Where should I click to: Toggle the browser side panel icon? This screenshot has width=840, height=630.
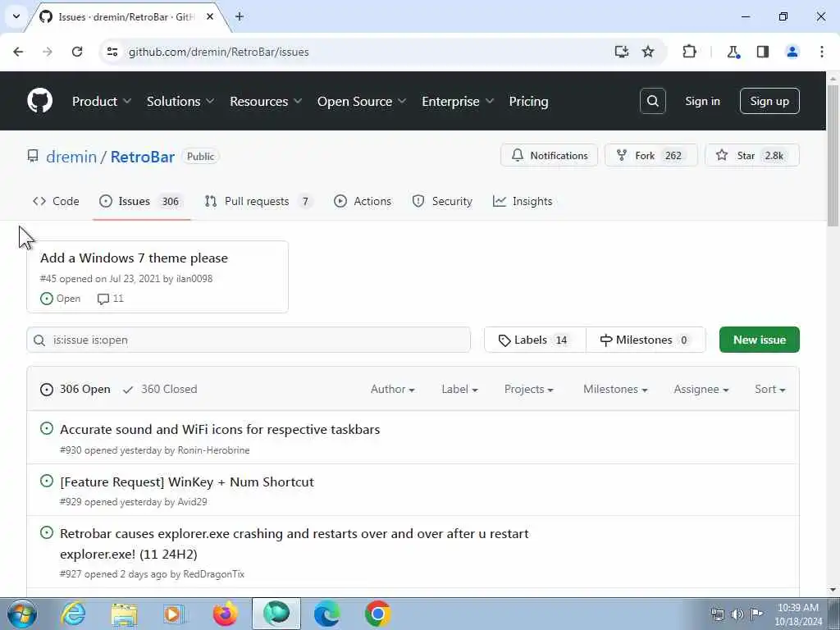[763, 52]
